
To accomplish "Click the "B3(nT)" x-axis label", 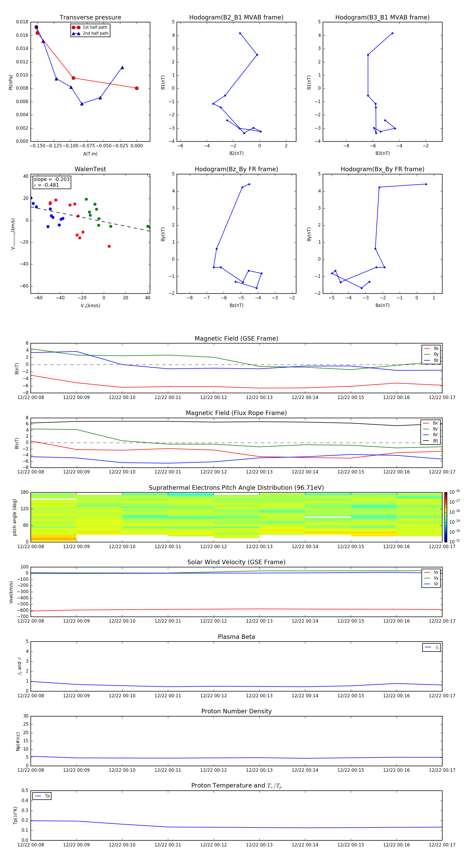I will (x=382, y=153).
